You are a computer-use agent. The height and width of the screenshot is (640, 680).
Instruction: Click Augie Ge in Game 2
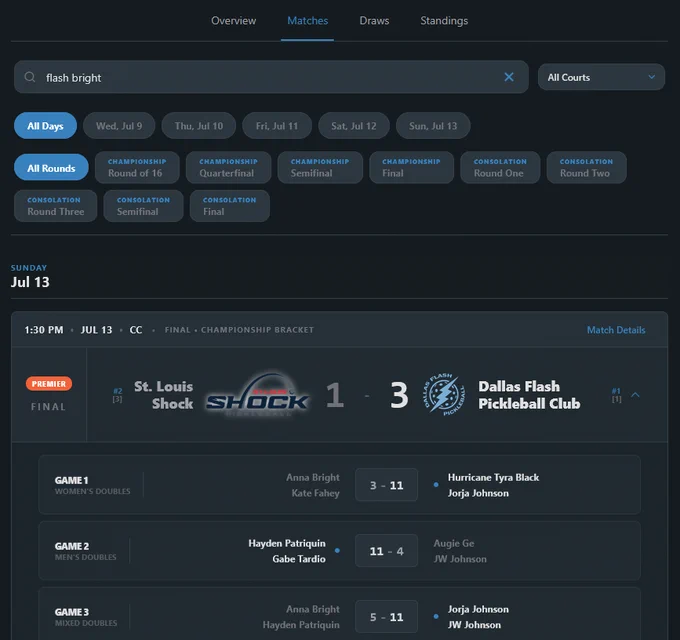point(454,543)
